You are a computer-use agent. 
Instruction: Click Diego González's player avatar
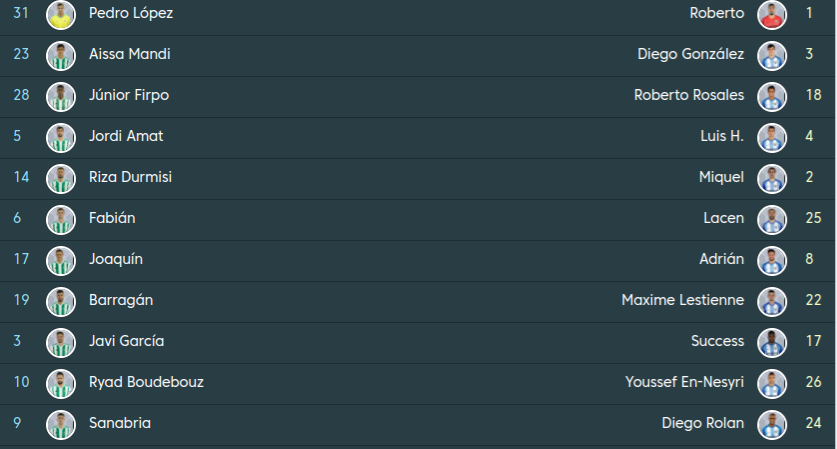tap(772, 55)
